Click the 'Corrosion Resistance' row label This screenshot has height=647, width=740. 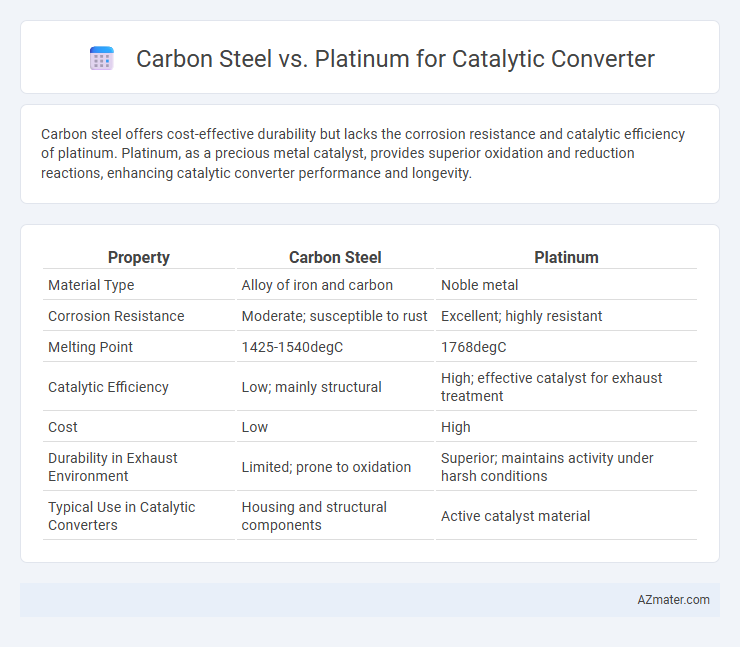point(116,316)
